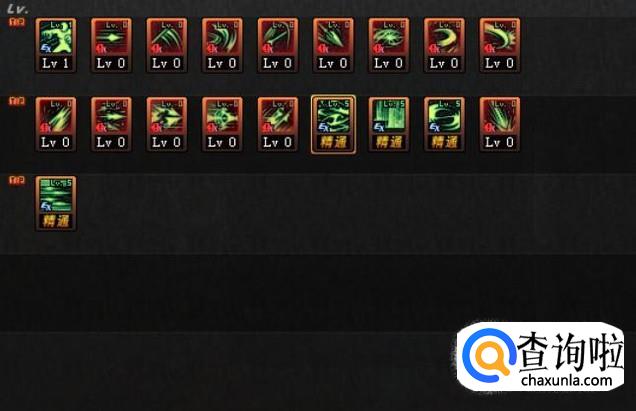Select the gold-bordered mastered swirl skill
This screenshot has width=636, height=411.
(x=333, y=124)
